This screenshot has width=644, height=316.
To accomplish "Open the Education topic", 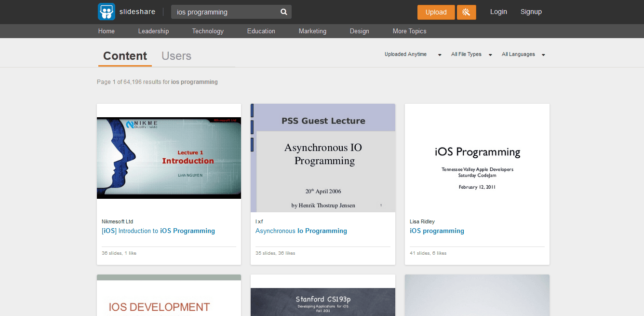I will coord(261,31).
